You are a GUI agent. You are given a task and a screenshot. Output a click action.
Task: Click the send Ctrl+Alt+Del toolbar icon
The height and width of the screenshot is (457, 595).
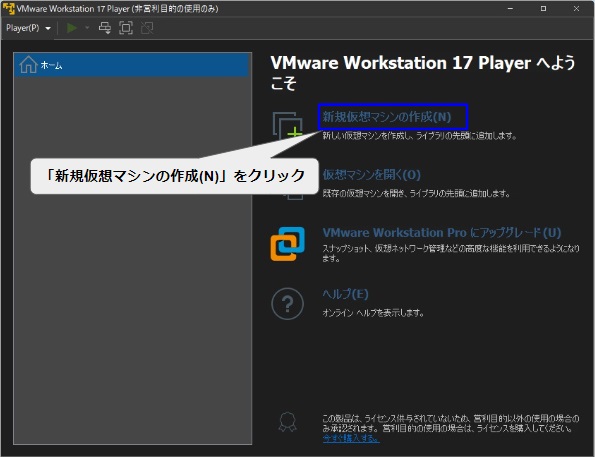pos(105,28)
